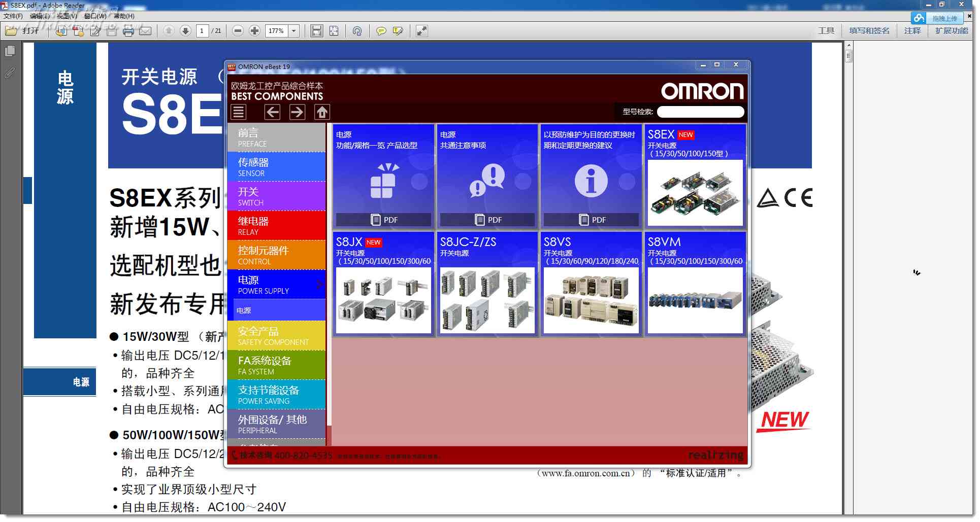980x522 pixels.
Task: Zoom out with the minus icon
Action: 238,31
